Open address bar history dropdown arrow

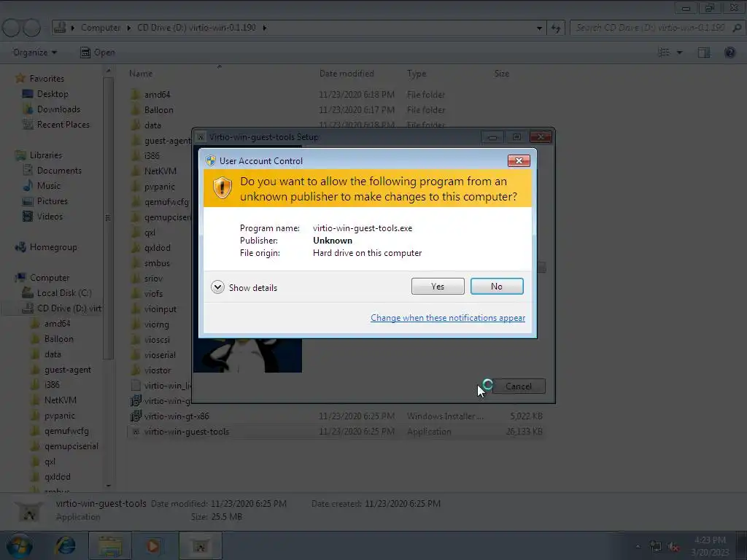pyautogui.click(x=539, y=28)
